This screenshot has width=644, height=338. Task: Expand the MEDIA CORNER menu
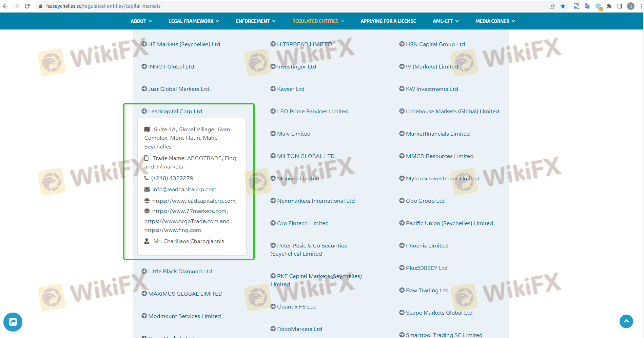495,21
